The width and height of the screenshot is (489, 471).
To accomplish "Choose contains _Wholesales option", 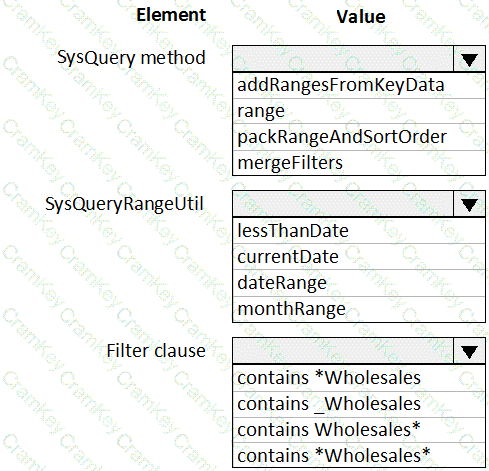I will 359,404.
